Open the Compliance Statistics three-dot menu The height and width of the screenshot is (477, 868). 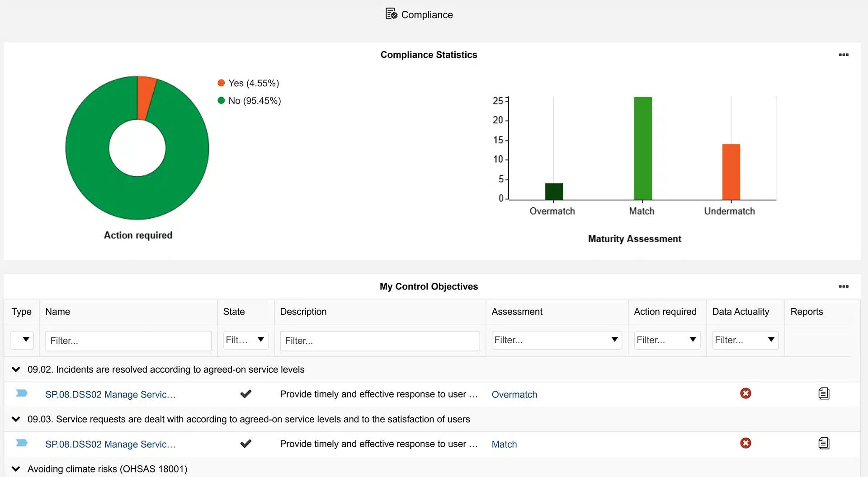point(843,55)
